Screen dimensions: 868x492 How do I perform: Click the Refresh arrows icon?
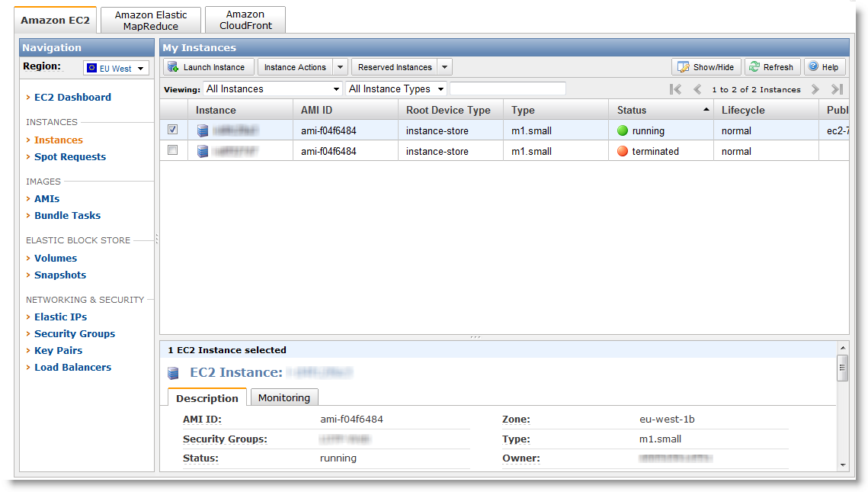click(754, 67)
